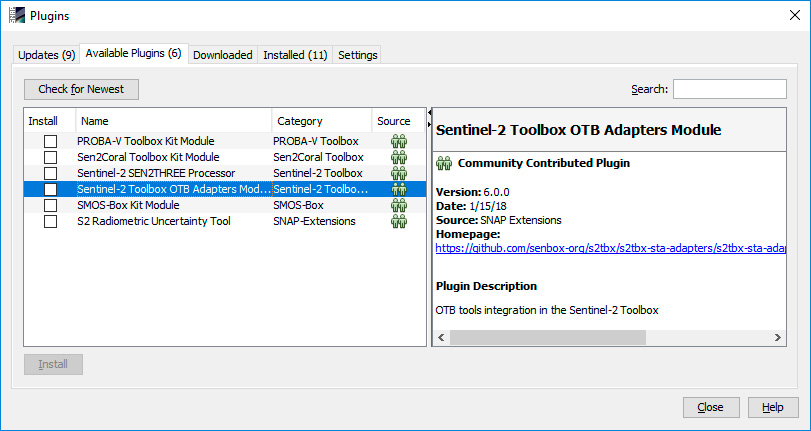811x431 pixels.
Task: Click the PROBA-V Toolbox Kit community source icon
Action: coord(399,141)
